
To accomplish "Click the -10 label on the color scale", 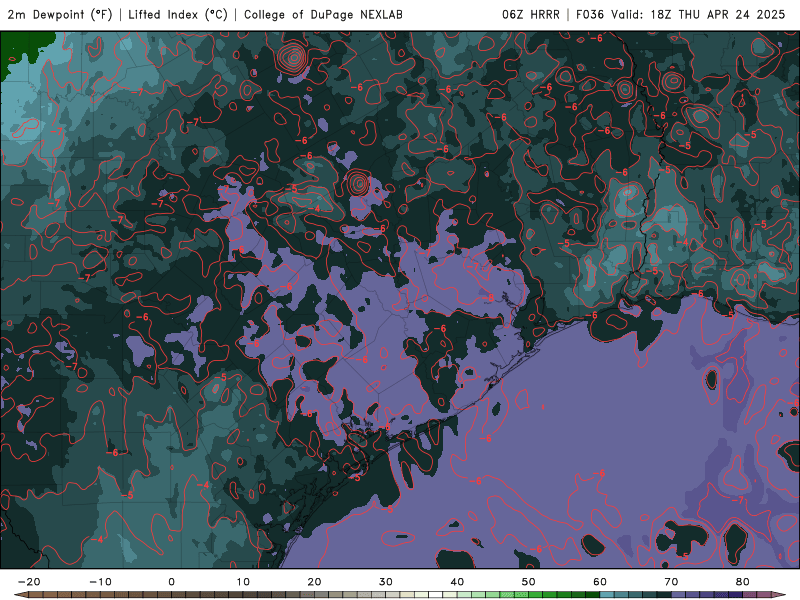I will click(101, 582).
